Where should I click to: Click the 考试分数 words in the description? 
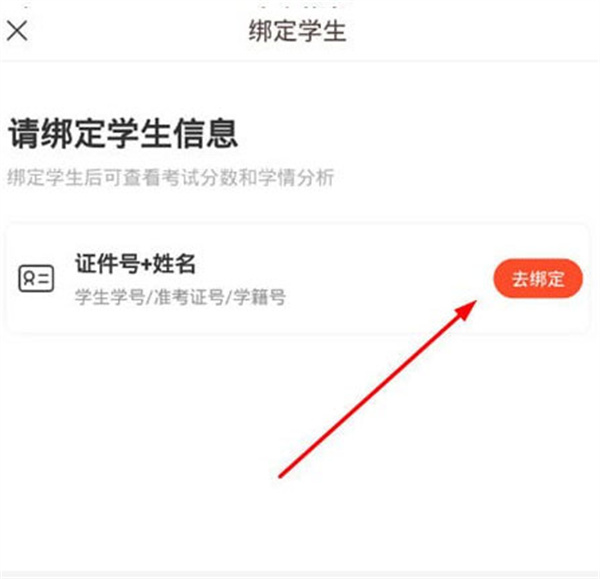[199, 177]
